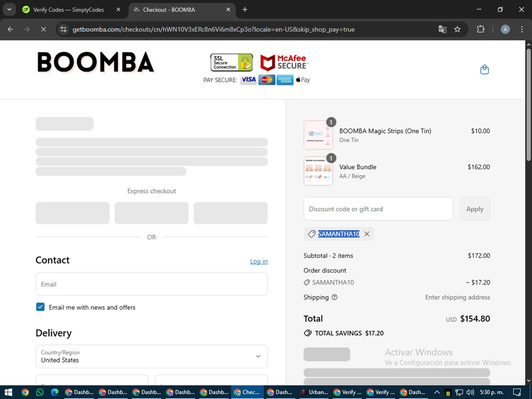This screenshot has height=399, width=532.
Task: Click the BOOMBA Magic Strips (One Tin) title
Action: 385,131
